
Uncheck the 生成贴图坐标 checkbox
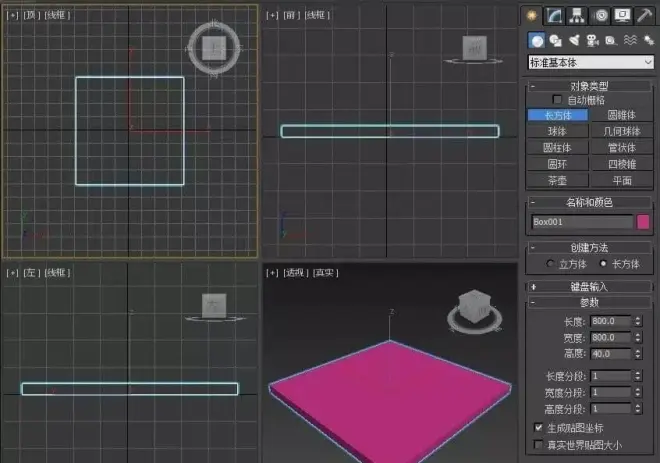click(x=538, y=428)
